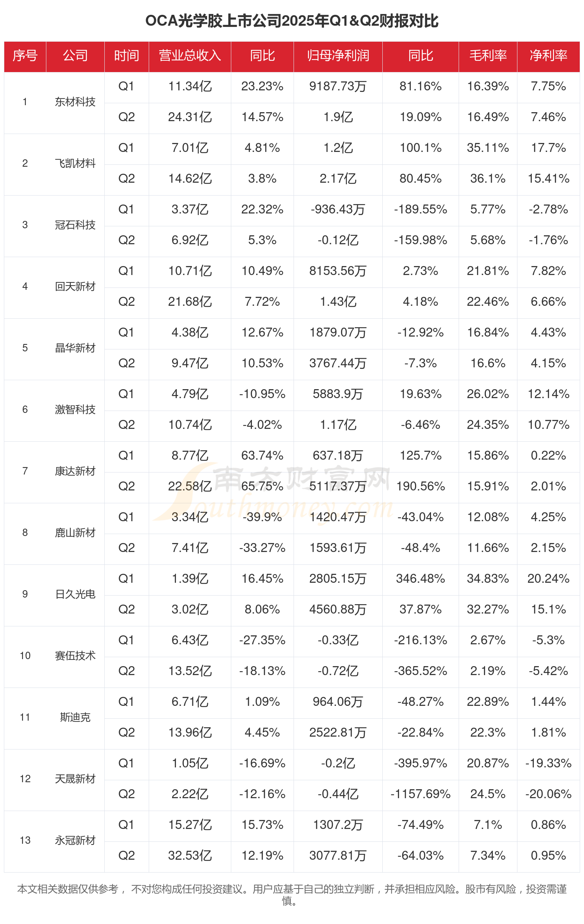Click the 32.53亿 revenue cell
The width and height of the screenshot is (584, 924).
point(190,855)
